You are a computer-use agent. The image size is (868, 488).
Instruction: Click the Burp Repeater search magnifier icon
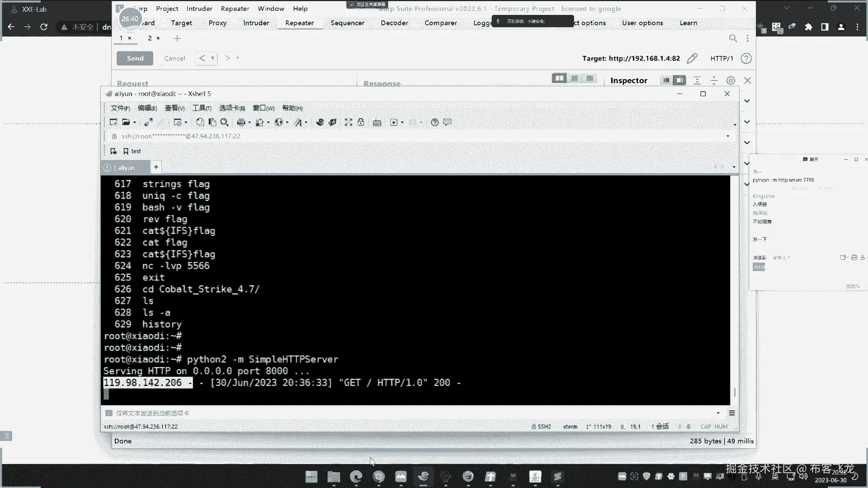733,38
